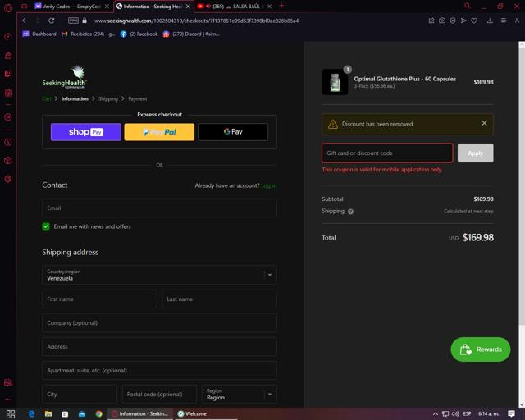The height and width of the screenshot is (420, 525).
Task: Open File Explorer from the taskbar
Action: 48,414
